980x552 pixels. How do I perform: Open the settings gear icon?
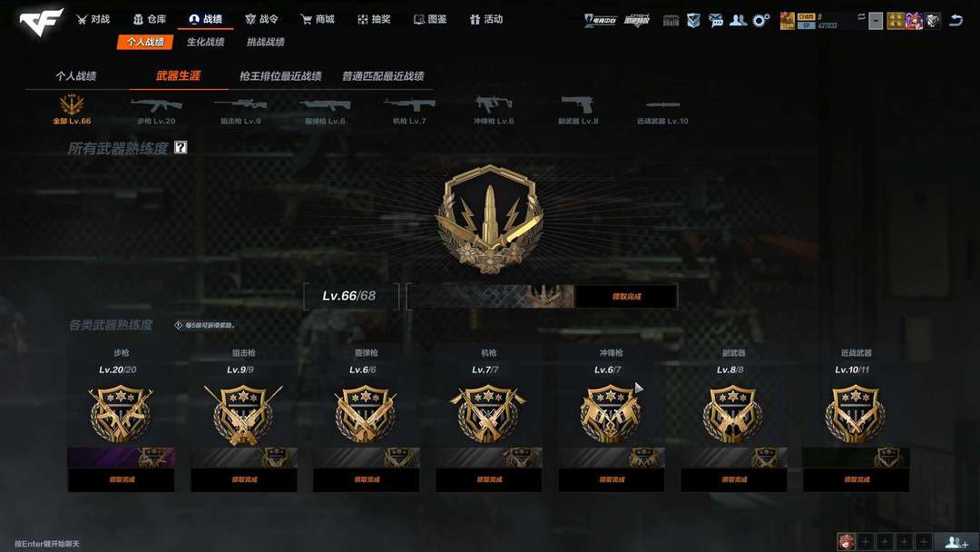click(760, 20)
